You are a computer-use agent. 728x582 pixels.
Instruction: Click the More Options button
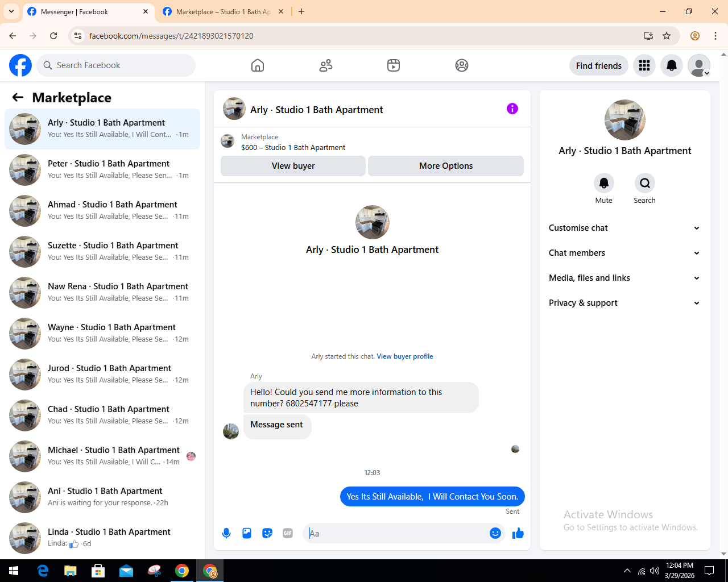[x=446, y=166]
